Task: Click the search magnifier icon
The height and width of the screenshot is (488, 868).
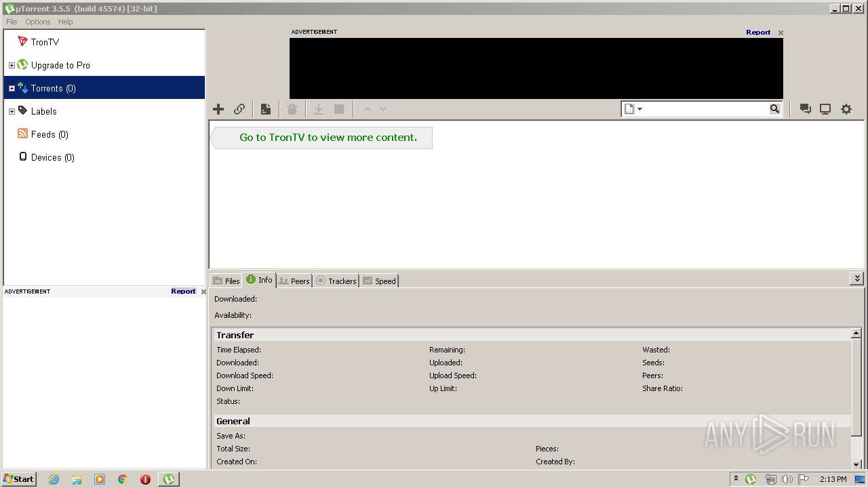Action: point(774,109)
